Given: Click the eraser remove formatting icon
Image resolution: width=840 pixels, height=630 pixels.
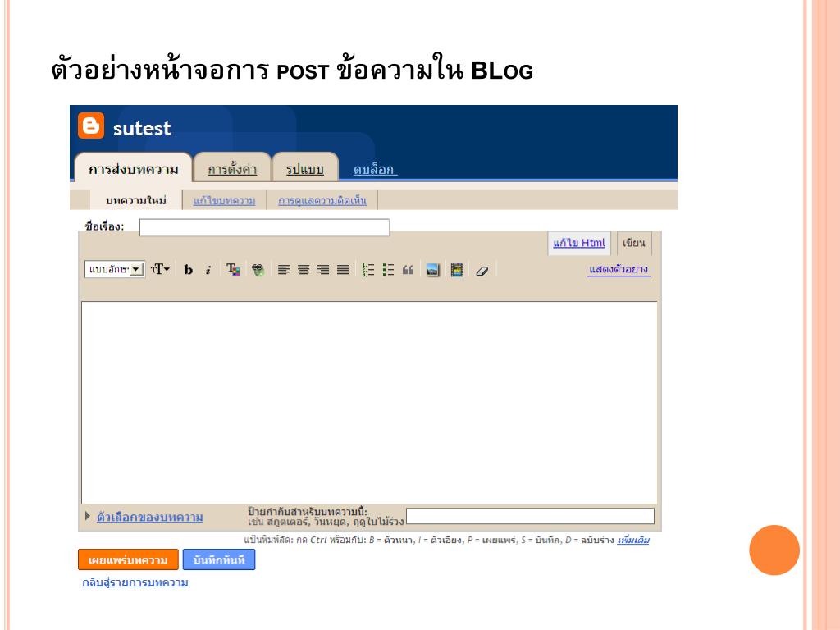Looking at the screenshot, I should click(482, 271).
